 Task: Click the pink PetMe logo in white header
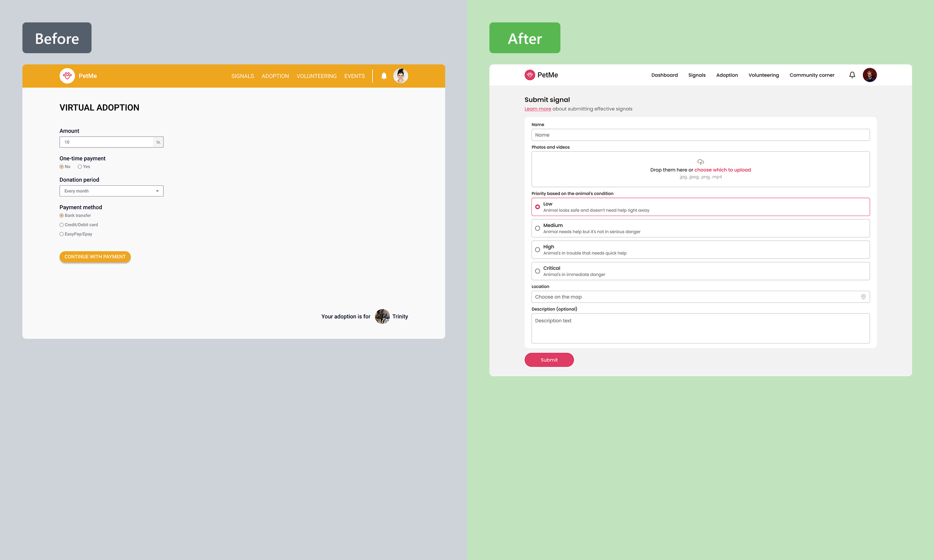coord(530,75)
